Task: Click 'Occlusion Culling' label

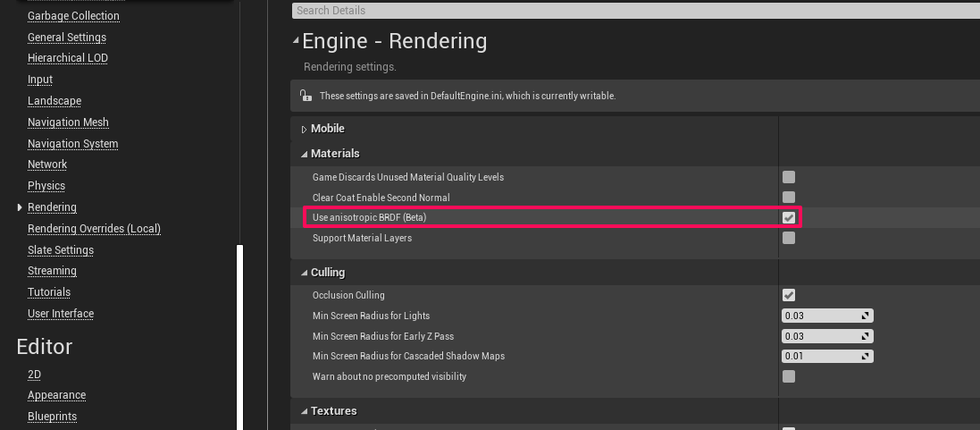Action: [348, 295]
